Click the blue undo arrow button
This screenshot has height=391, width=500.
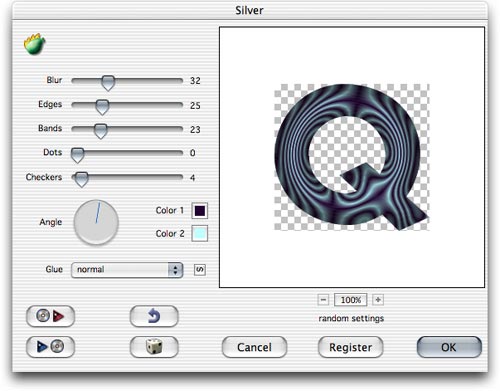(154, 316)
